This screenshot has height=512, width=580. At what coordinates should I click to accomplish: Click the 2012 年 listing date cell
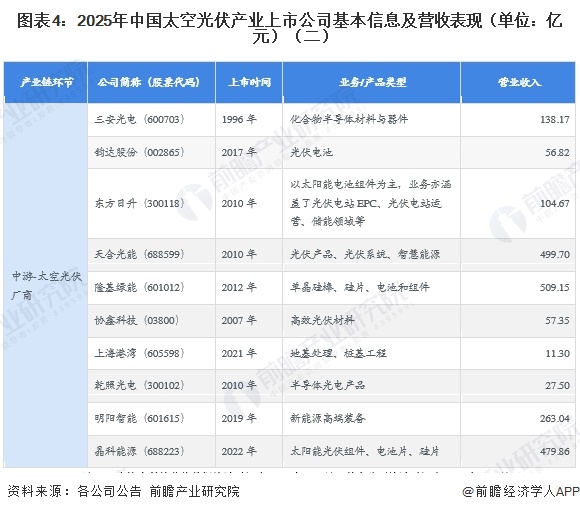249,287
